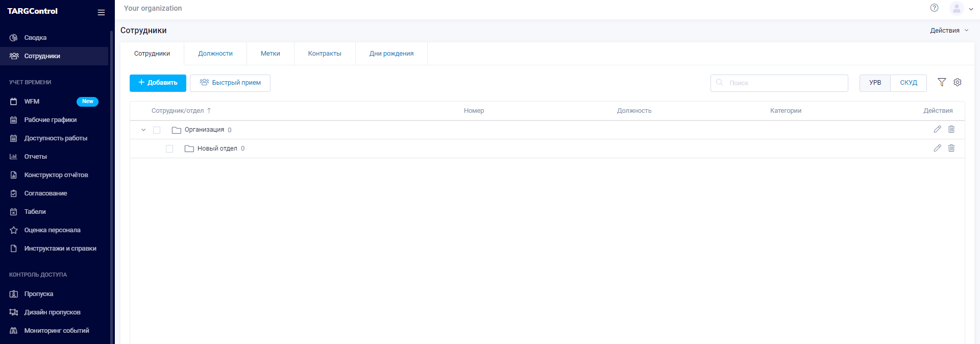
Task: Delete the Организация row with trash icon
Action: (951, 129)
